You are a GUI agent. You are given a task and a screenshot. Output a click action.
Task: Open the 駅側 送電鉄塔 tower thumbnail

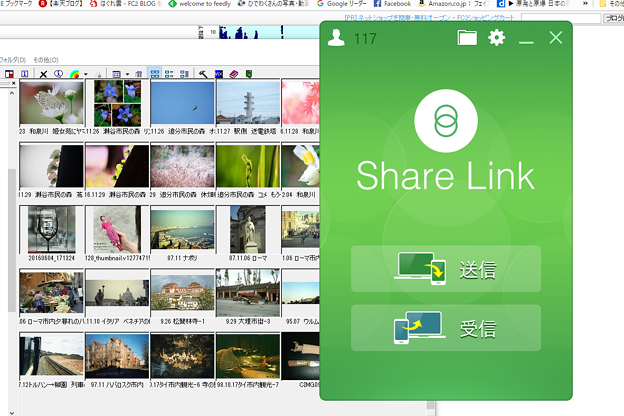pos(248,102)
